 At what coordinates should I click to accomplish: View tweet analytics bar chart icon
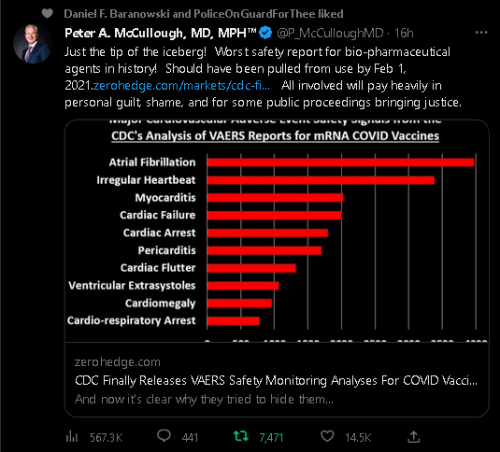tap(72, 436)
